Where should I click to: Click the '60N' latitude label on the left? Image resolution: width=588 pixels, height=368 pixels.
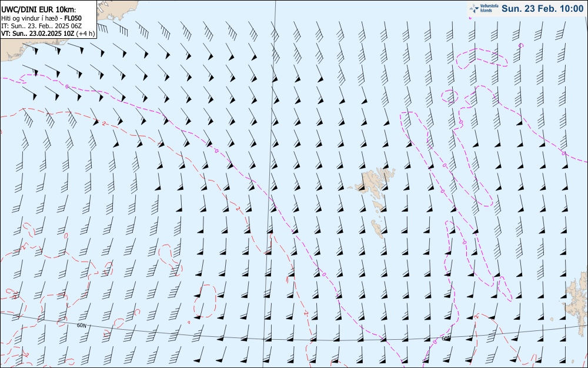(81, 325)
